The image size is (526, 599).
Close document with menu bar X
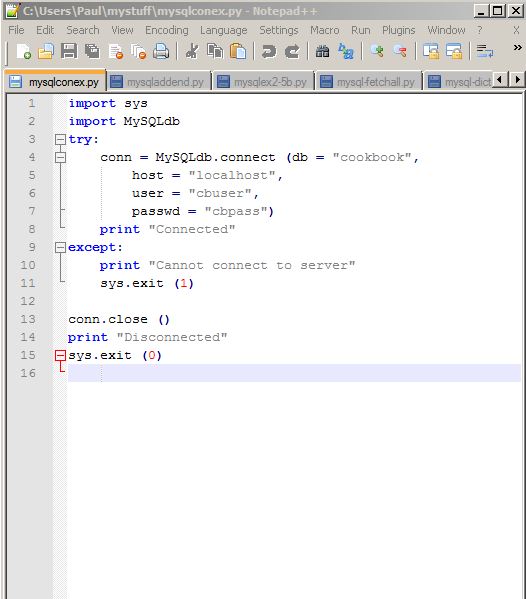tap(516, 30)
